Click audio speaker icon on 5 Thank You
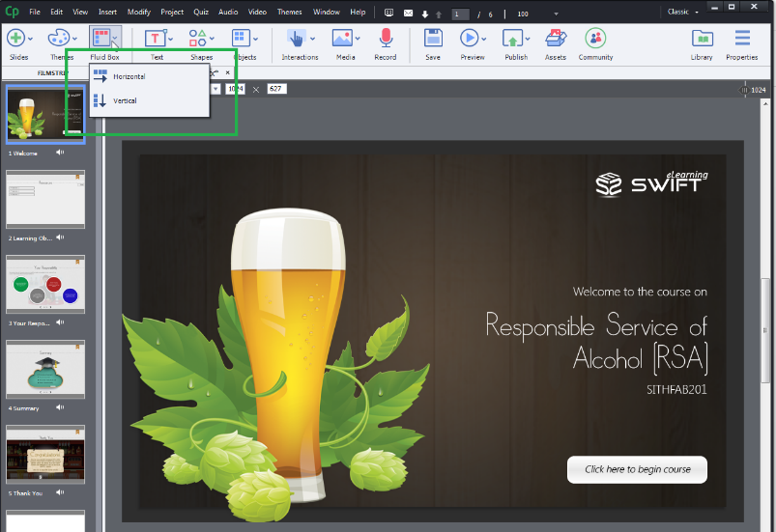 pos(60,492)
